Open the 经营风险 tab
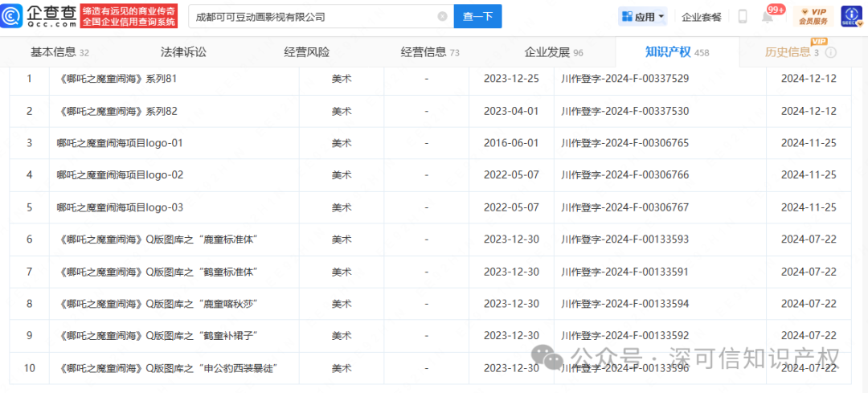Viewport: 868px width, 393px height. pyautogui.click(x=306, y=52)
